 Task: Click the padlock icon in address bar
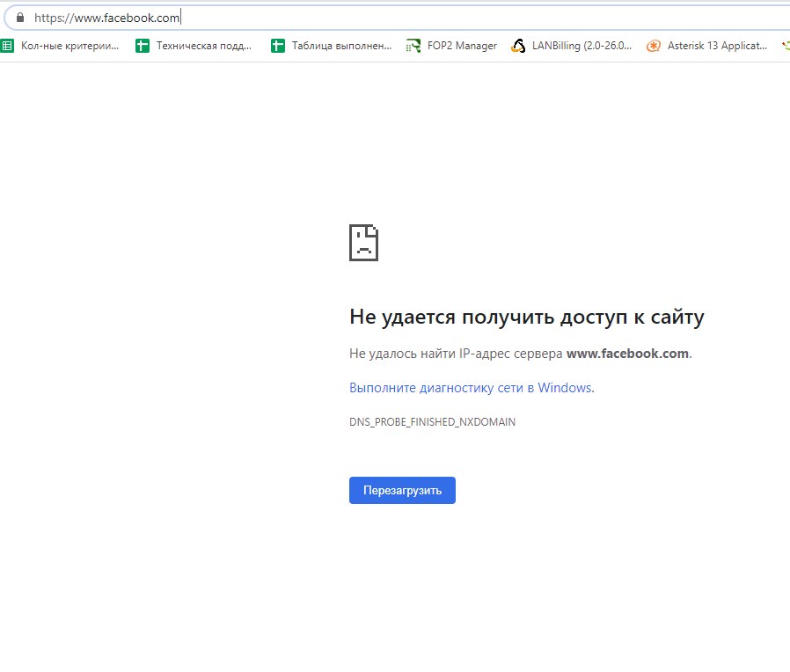tap(20, 18)
